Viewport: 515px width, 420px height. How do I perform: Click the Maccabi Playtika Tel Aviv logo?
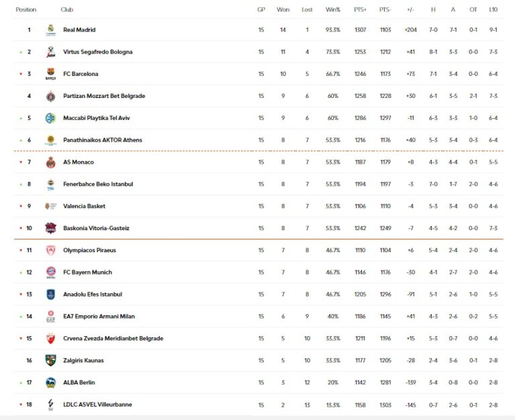click(x=50, y=118)
